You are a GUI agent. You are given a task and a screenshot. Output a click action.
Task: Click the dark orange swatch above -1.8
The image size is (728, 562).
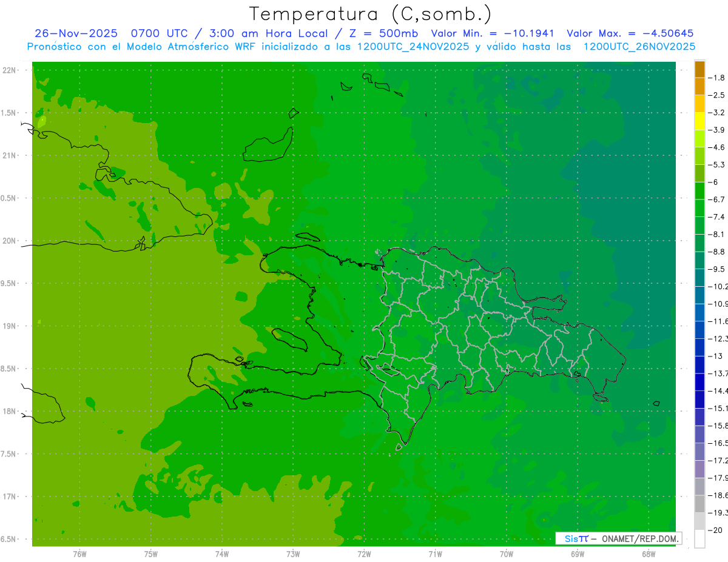(x=699, y=69)
